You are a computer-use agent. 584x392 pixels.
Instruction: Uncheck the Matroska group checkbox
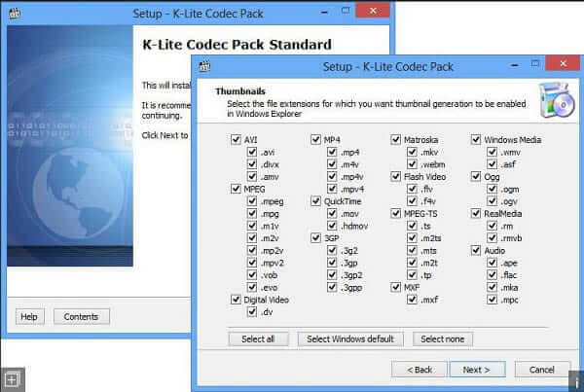click(395, 140)
